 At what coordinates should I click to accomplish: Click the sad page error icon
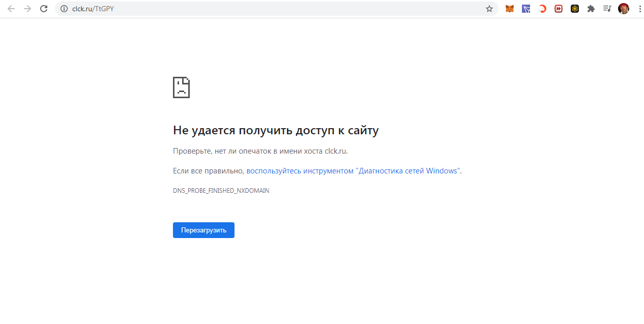181,87
